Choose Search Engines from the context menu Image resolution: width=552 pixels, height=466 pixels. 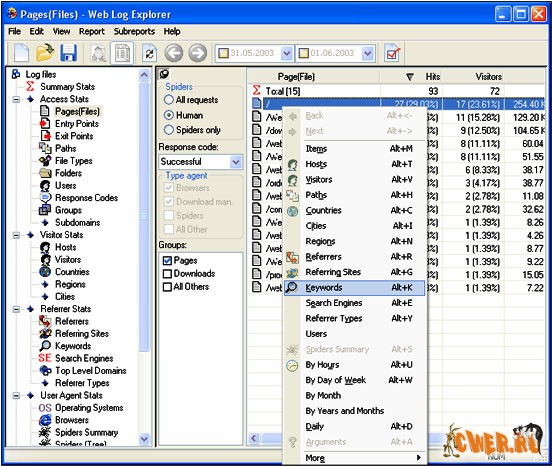coord(355,303)
